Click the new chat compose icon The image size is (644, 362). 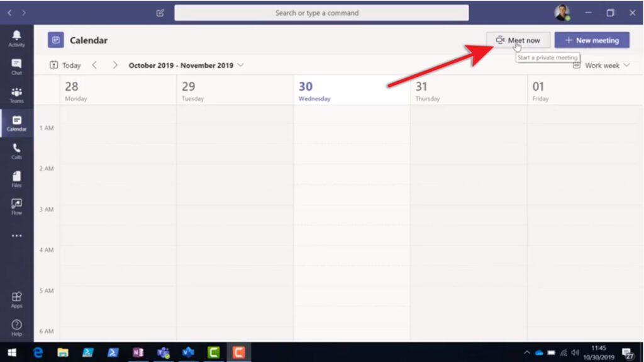[x=160, y=13]
